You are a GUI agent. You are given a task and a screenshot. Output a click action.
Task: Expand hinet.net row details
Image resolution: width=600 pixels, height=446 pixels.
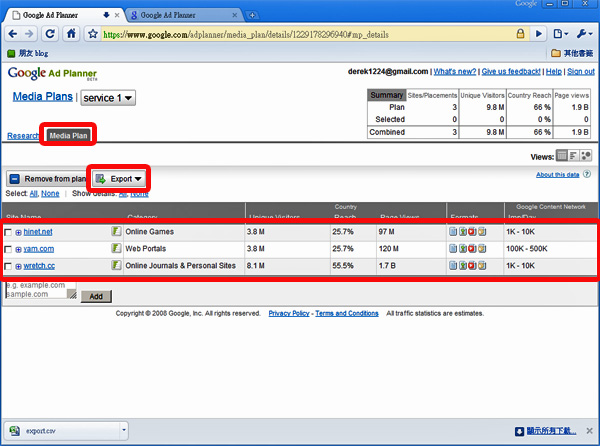[x=18, y=232]
